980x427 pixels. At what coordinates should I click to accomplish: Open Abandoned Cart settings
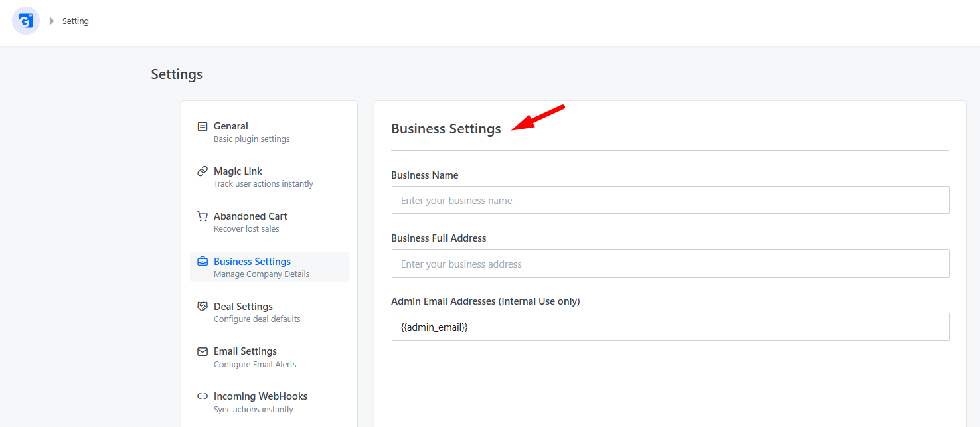coord(269,222)
